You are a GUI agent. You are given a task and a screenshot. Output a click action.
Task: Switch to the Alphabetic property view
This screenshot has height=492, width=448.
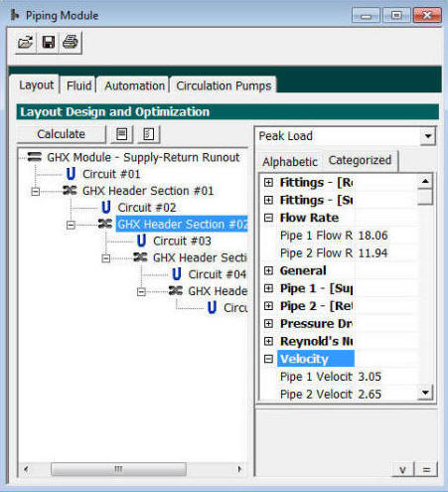coord(290,162)
